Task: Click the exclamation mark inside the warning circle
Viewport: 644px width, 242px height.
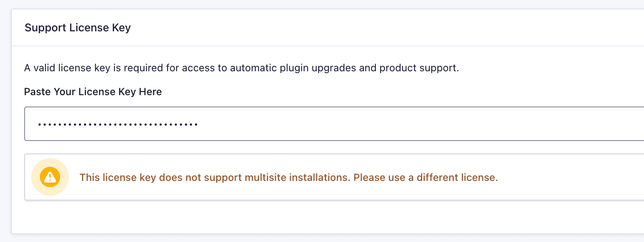Action: tap(50, 177)
